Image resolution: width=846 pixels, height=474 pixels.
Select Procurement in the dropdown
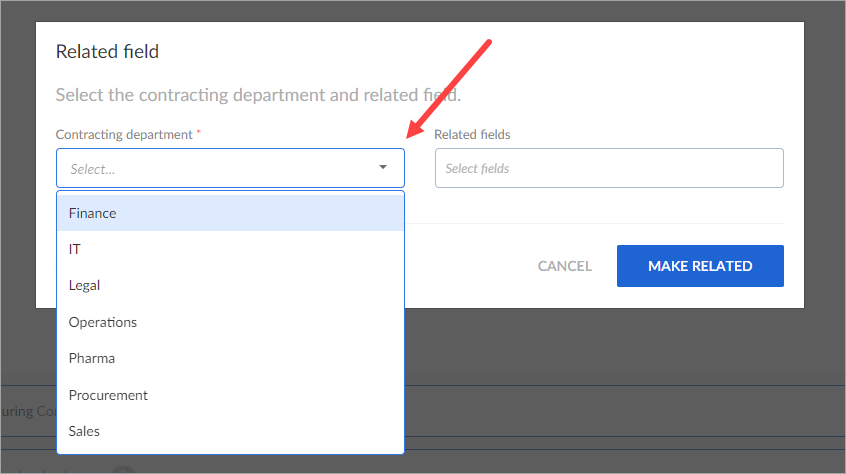pyautogui.click(x=230, y=395)
